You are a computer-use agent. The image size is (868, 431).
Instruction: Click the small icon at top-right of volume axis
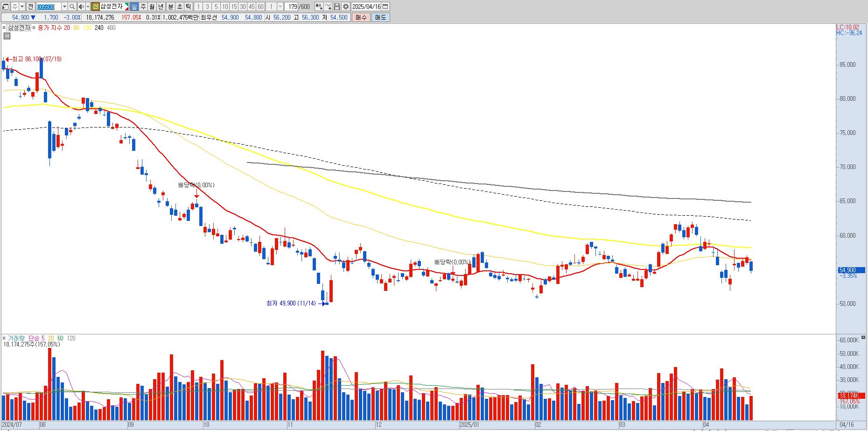click(x=863, y=337)
